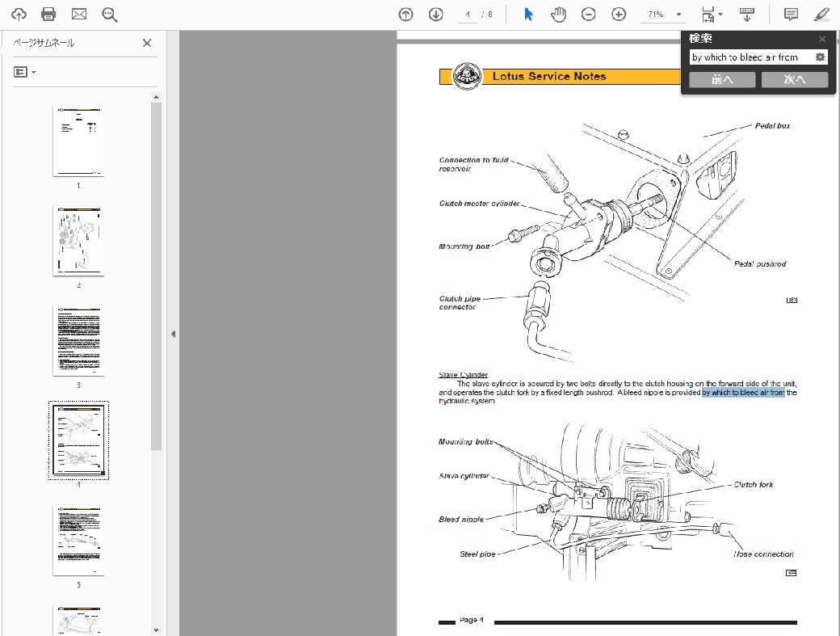
Task: Close the 検索 search popup
Action: [822, 39]
